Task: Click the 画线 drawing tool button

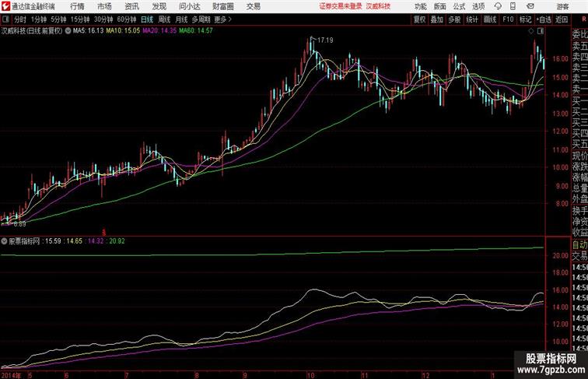Action: [490, 19]
